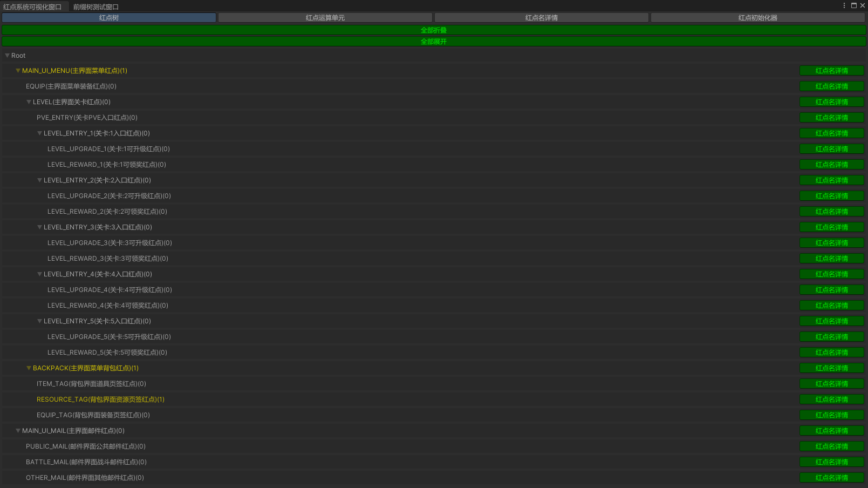Collapse the LEVEL_ENTRY_1 foldout arrow

click(x=40, y=133)
